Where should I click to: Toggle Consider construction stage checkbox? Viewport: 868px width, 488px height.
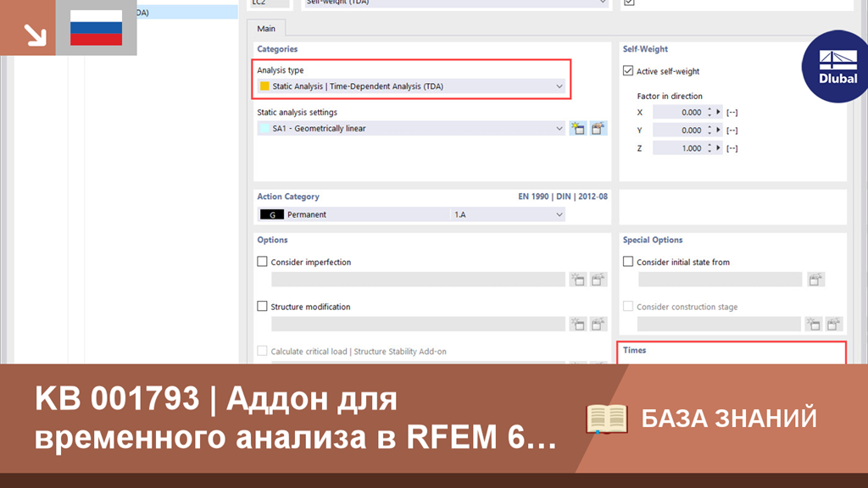coord(628,306)
